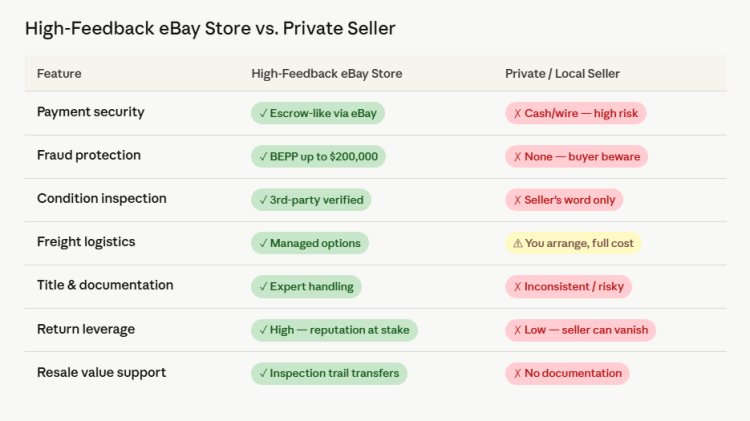Click the 'Feature' column header

59,73
